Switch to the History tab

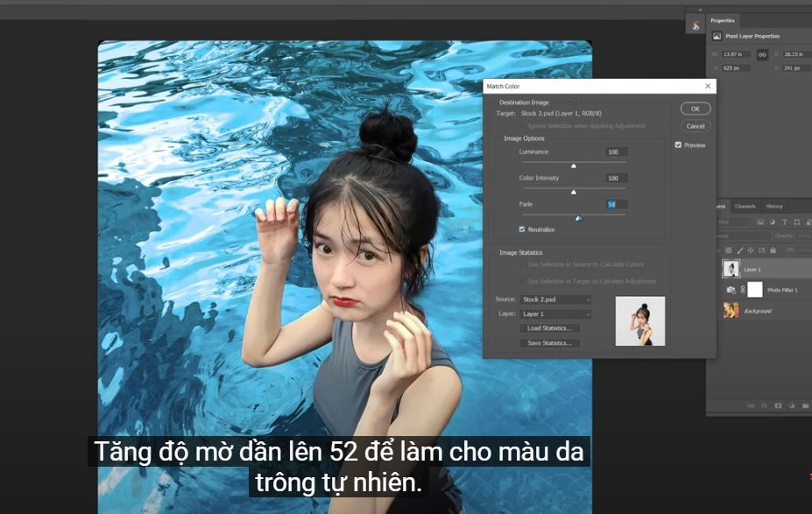[774, 206]
